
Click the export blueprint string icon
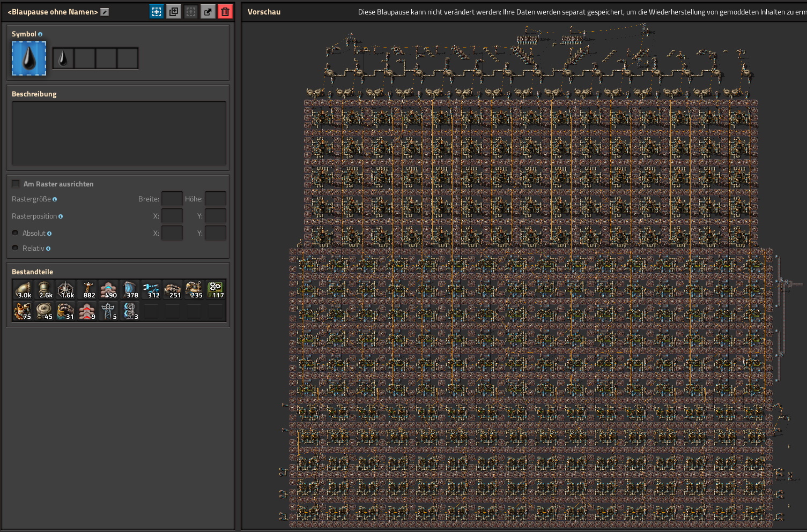tap(208, 12)
